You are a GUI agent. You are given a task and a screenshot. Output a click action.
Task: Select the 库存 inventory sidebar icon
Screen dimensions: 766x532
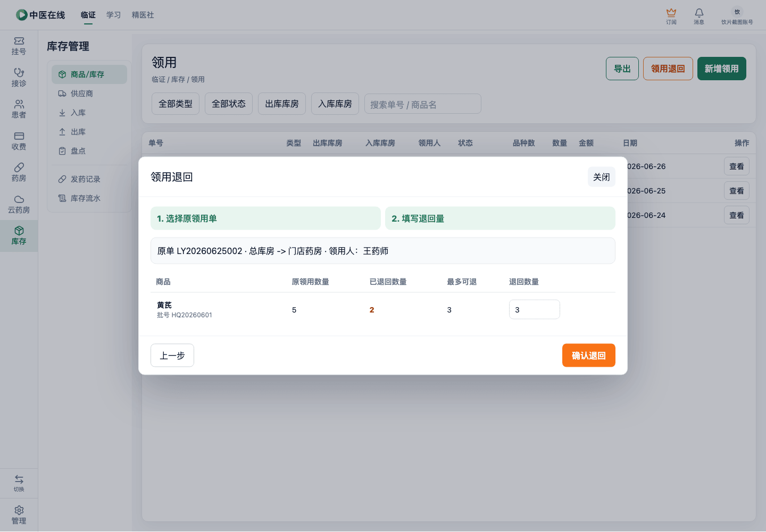coord(19,235)
